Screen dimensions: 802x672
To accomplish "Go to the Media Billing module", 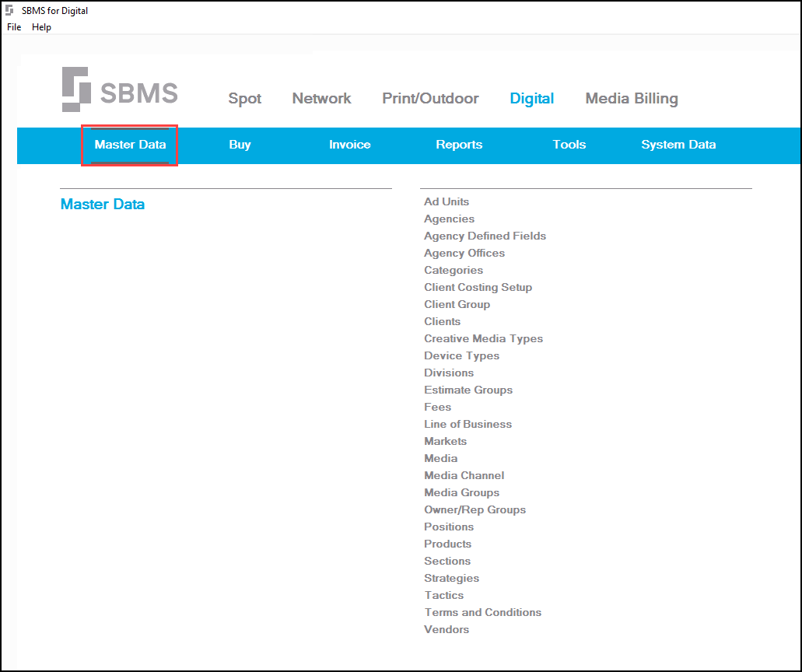I will pyautogui.click(x=631, y=99).
